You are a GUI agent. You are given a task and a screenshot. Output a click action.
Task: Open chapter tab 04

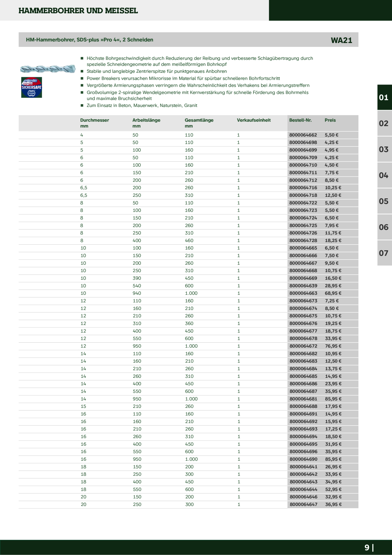(x=384, y=175)
